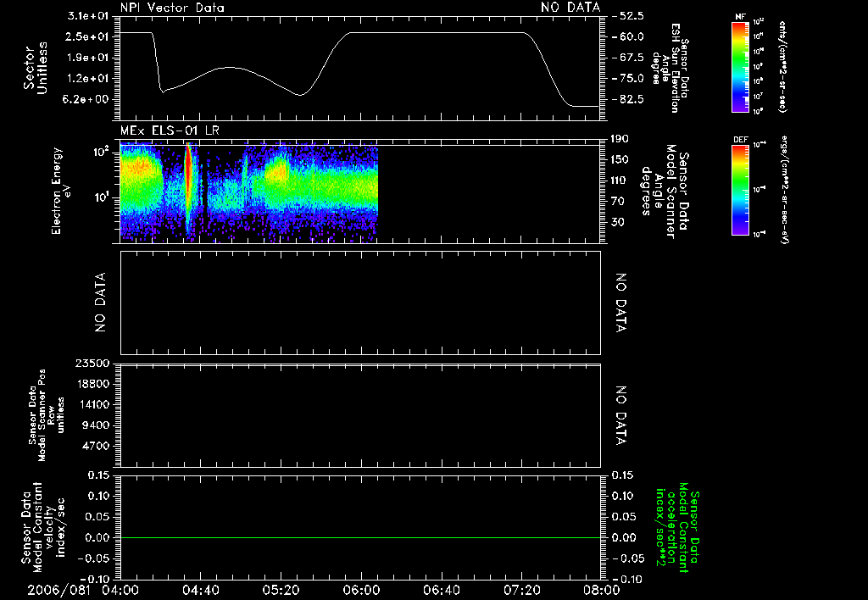Click the '14100' tick label
The image size is (868, 600).
coord(92,404)
